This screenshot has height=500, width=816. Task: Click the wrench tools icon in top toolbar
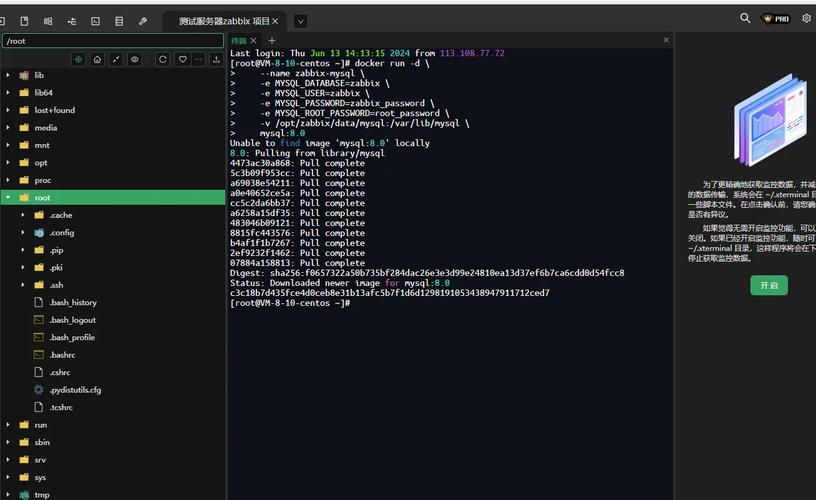[143, 21]
